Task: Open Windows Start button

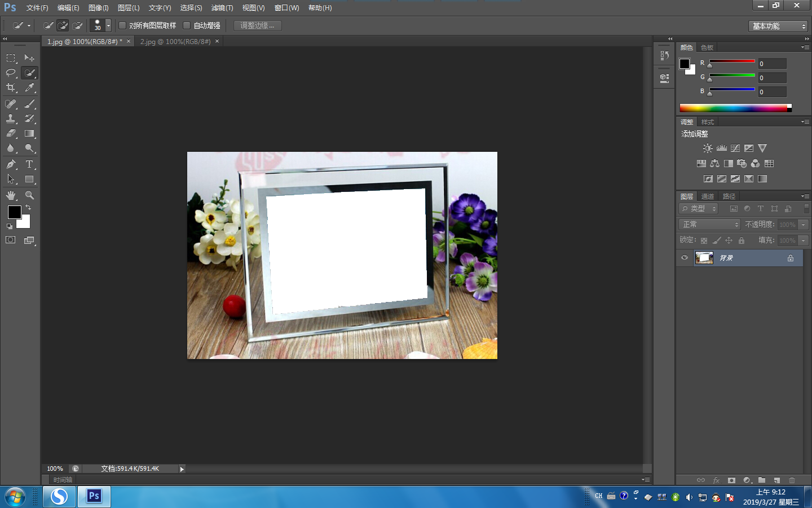Action: [x=15, y=497]
